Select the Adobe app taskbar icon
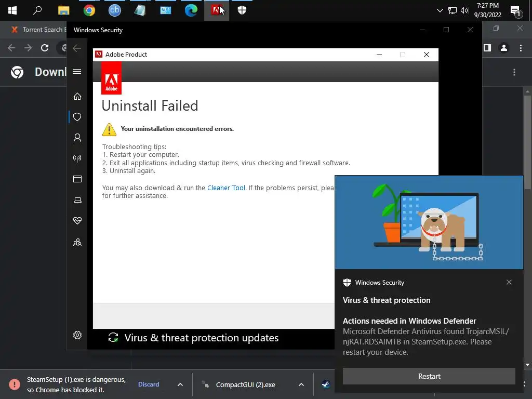This screenshot has height=399, width=532. 217,10
